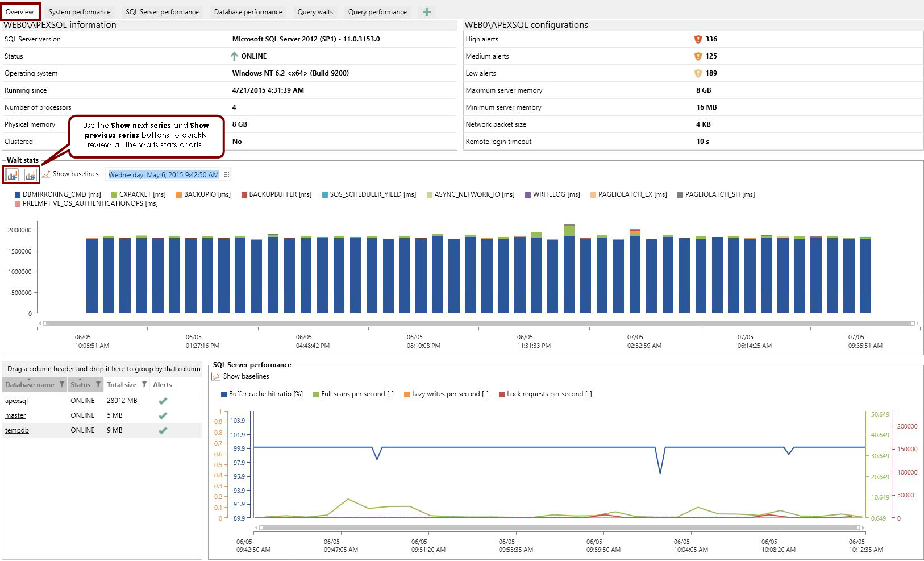Toggle Show baselines in SQL Server performance
The height and width of the screenshot is (561, 924).
click(240, 376)
